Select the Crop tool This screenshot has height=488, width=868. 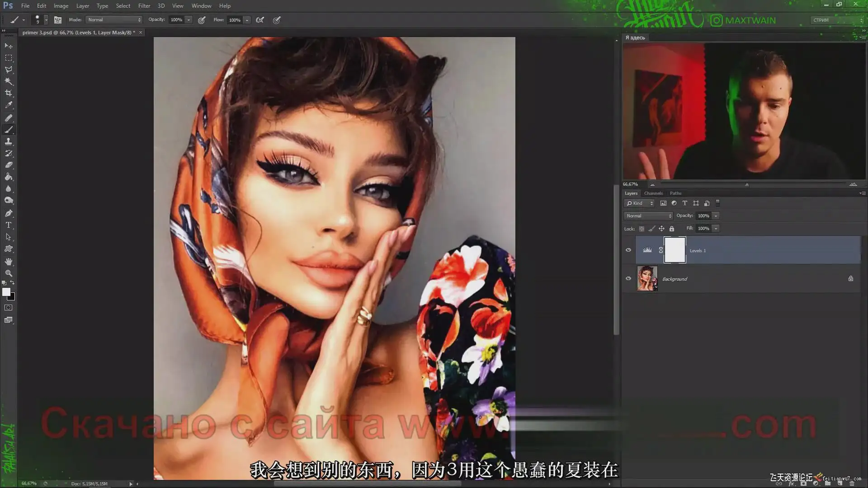(9, 93)
